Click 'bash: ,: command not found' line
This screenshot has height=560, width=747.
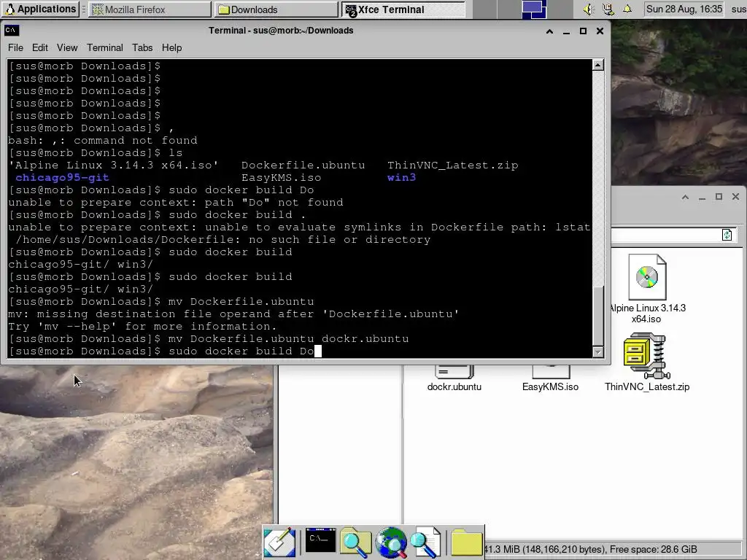103,141
